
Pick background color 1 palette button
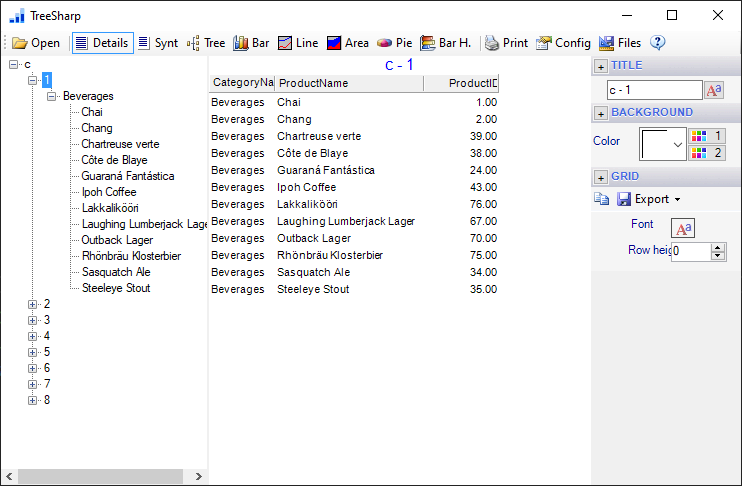click(707, 136)
